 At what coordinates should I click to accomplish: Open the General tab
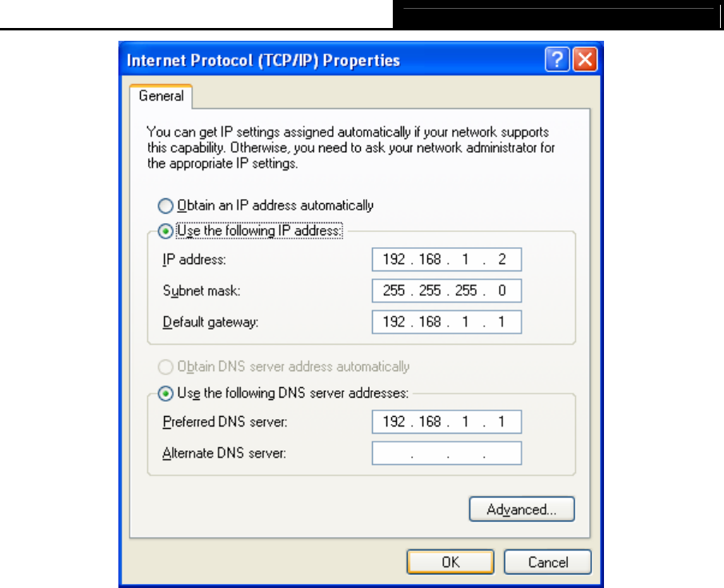click(161, 96)
